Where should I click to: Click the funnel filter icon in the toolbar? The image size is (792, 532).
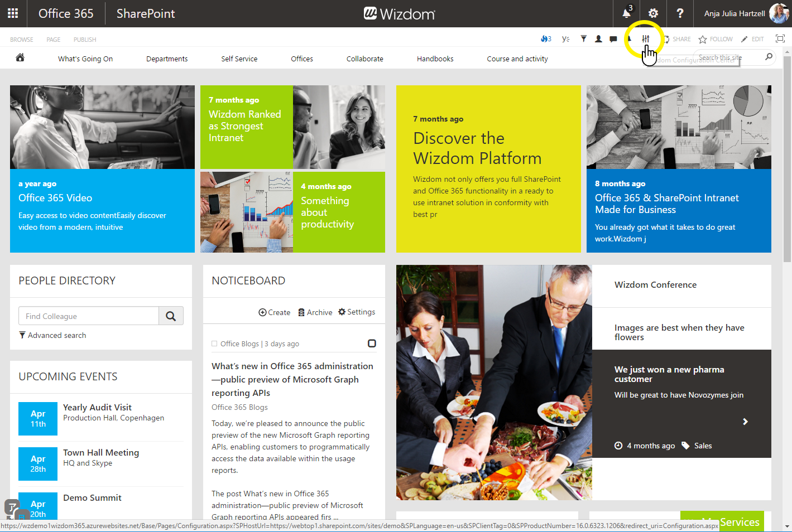coord(583,39)
